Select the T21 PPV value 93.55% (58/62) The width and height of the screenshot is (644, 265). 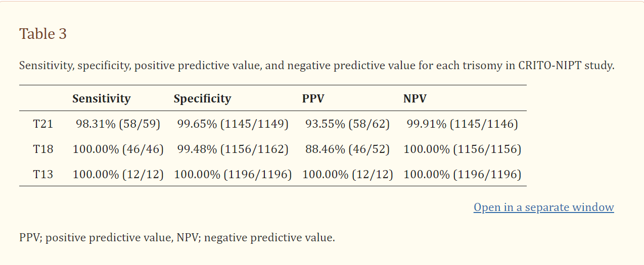[x=347, y=124]
